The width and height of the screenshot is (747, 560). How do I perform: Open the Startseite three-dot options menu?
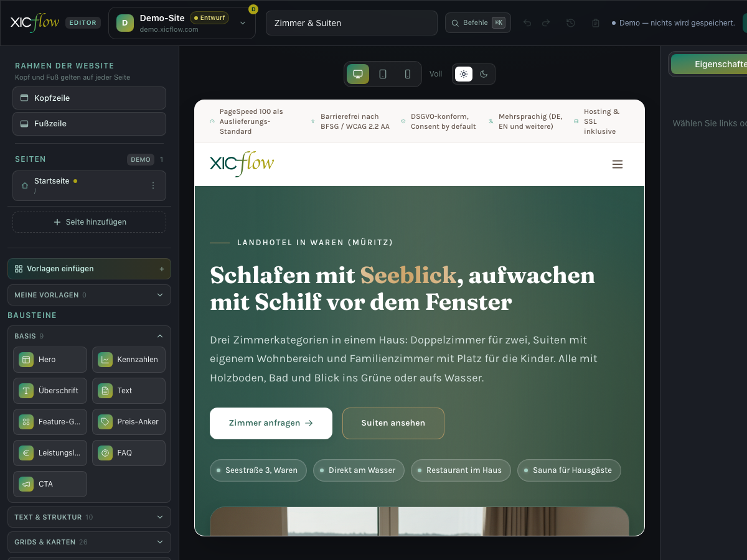(x=153, y=185)
